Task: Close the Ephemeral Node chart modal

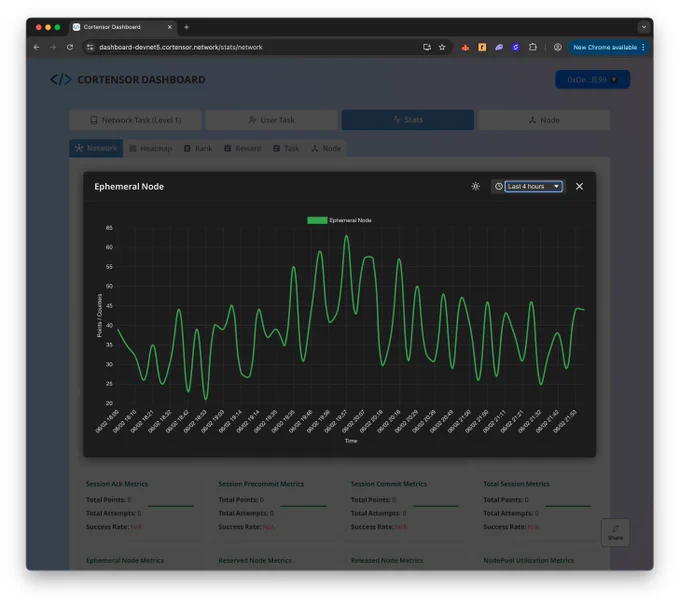Action: point(579,186)
